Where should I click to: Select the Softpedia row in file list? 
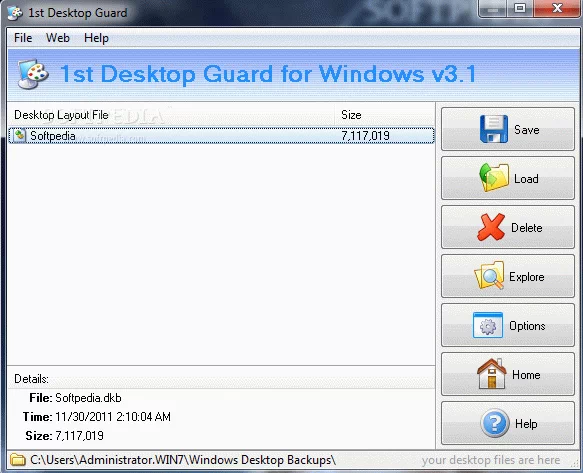tap(221, 135)
